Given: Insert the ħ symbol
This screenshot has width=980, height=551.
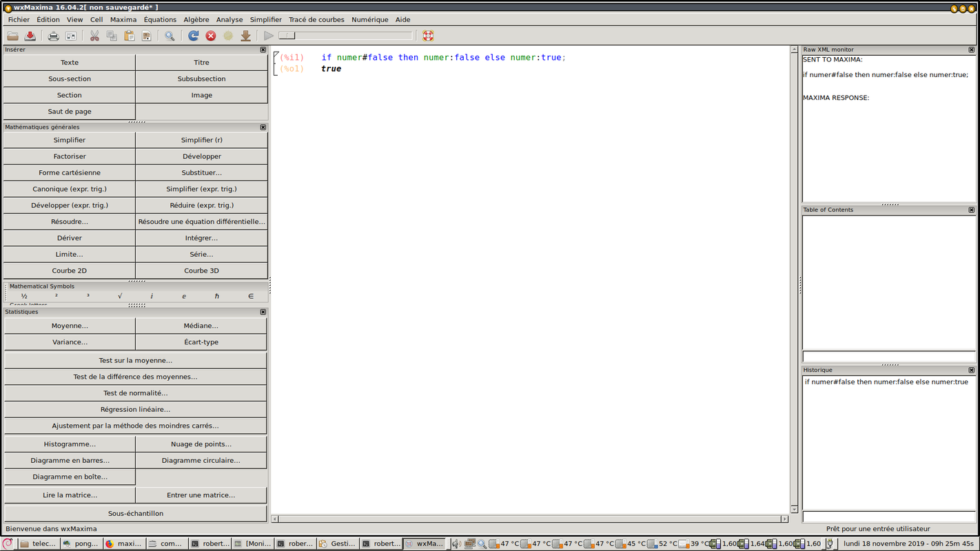Looking at the screenshot, I should click(217, 296).
